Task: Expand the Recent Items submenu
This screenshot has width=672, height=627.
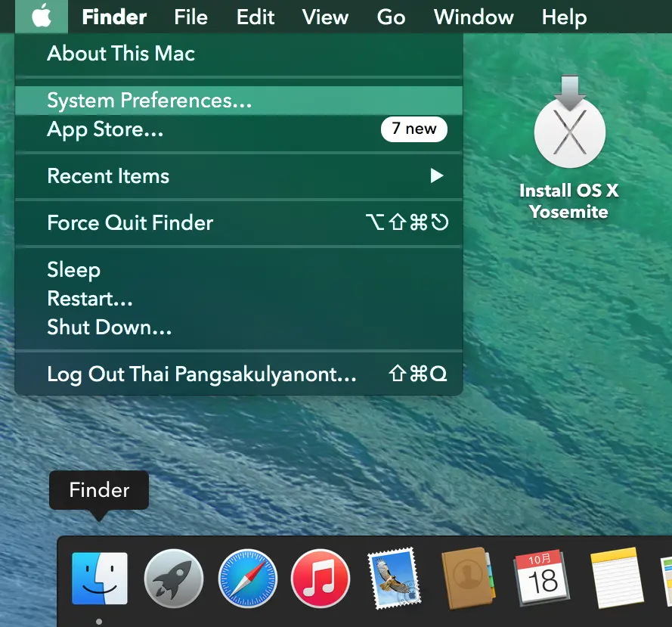Action: 108,176
